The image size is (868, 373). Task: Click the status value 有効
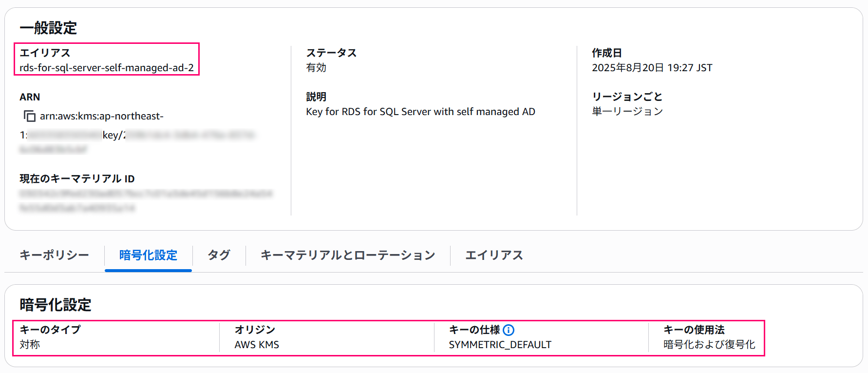[x=316, y=68]
